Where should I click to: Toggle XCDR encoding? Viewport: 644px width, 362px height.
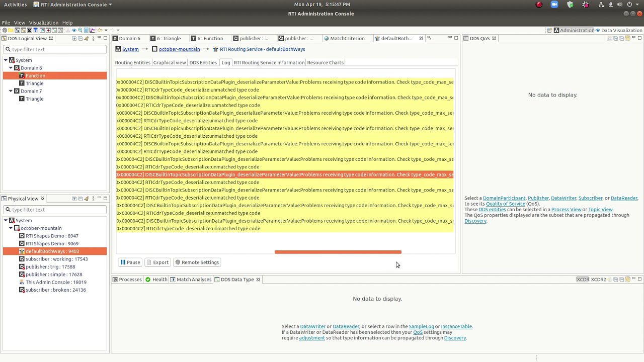click(x=583, y=280)
